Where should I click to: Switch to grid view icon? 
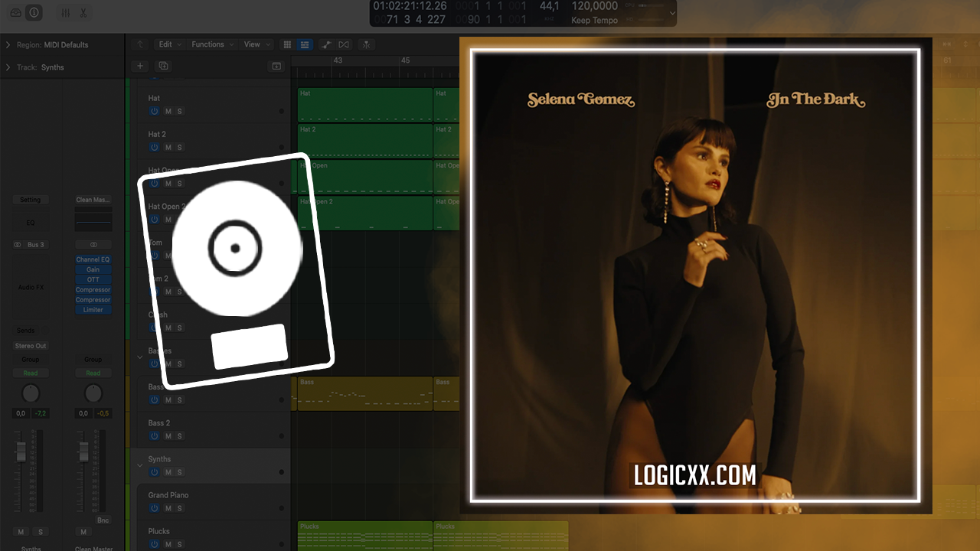click(x=287, y=44)
